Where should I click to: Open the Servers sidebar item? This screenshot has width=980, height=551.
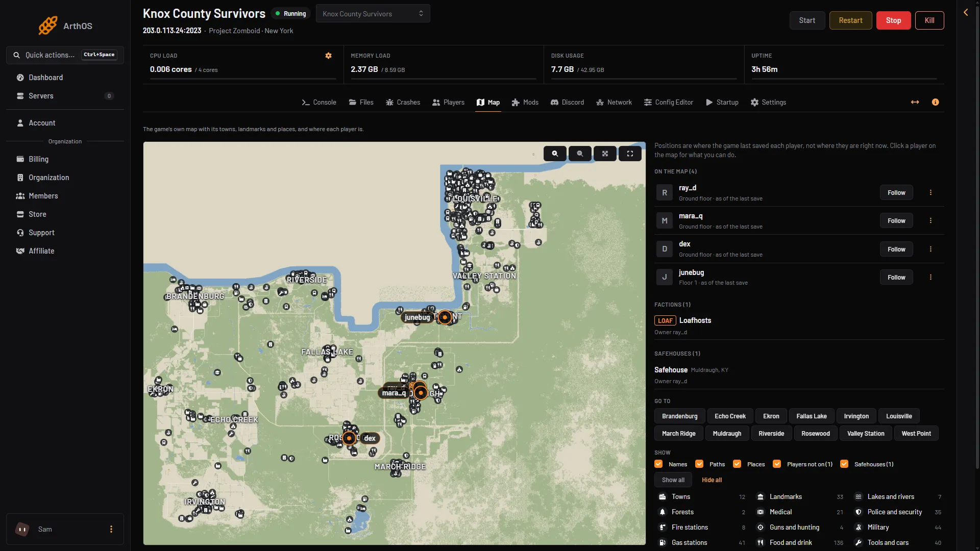[x=65, y=96]
